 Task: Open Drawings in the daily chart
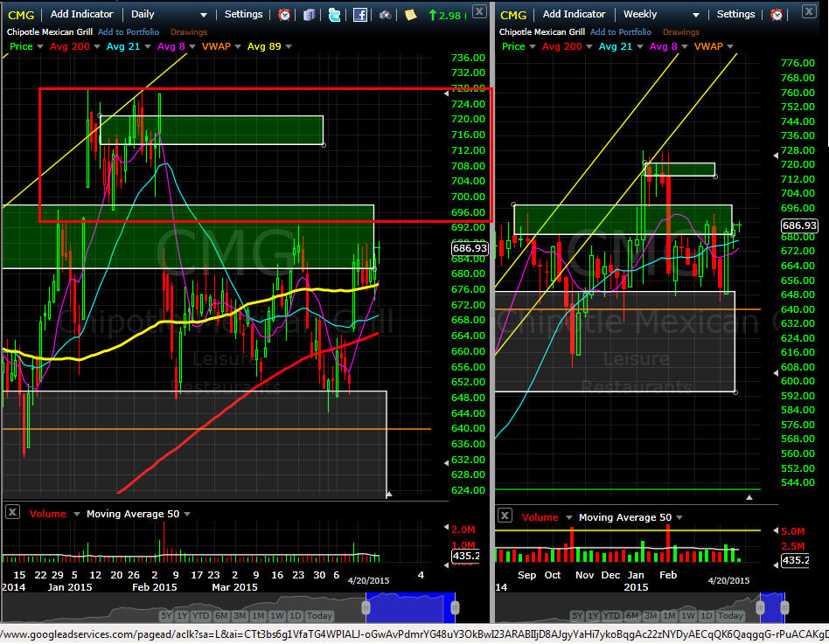(189, 32)
